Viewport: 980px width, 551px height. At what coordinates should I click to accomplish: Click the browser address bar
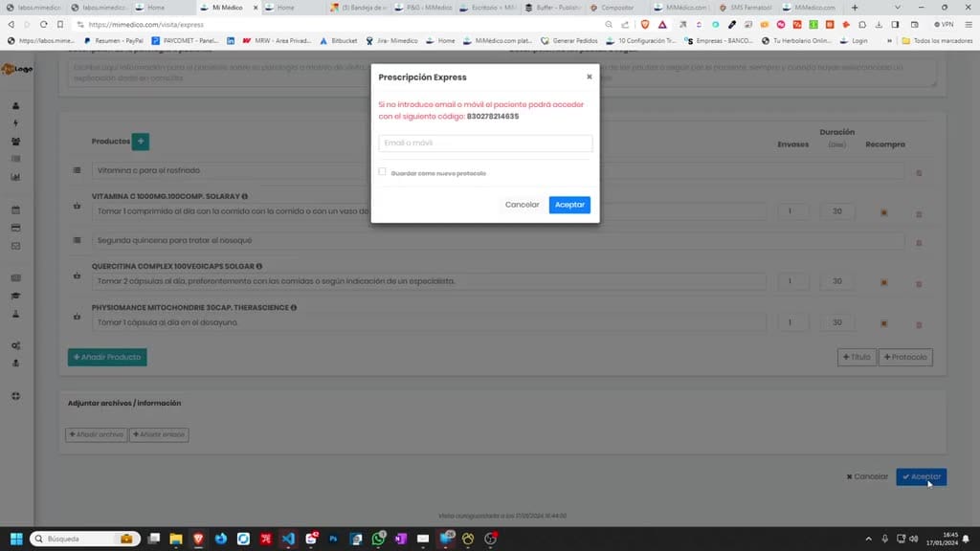point(338,24)
